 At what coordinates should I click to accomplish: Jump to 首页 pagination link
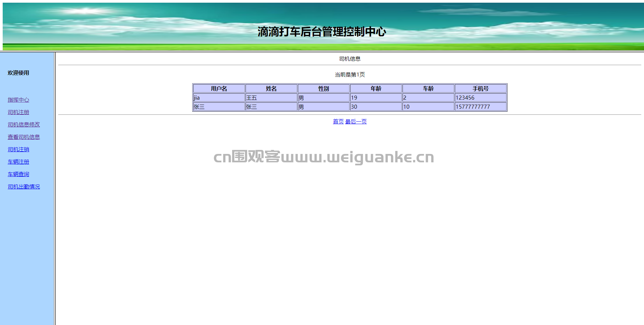(338, 122)
